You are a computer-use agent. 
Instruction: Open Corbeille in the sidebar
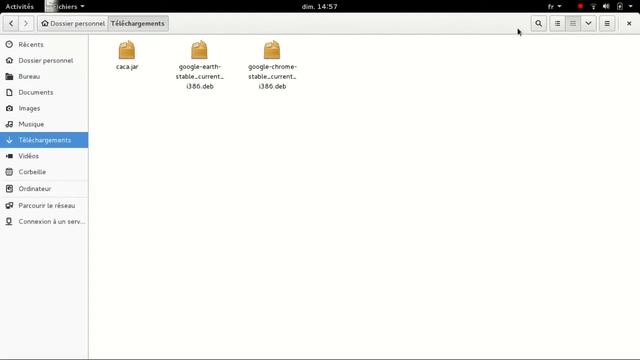44,172
